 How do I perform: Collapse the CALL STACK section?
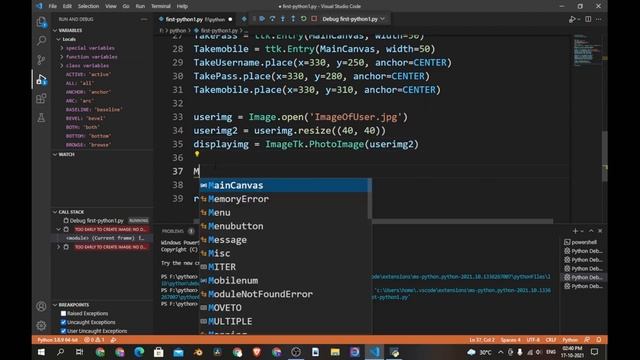[x=55, y=212]
